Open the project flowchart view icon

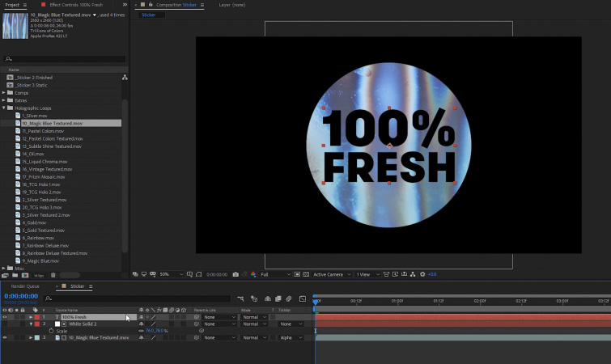(x=125, y=78)
